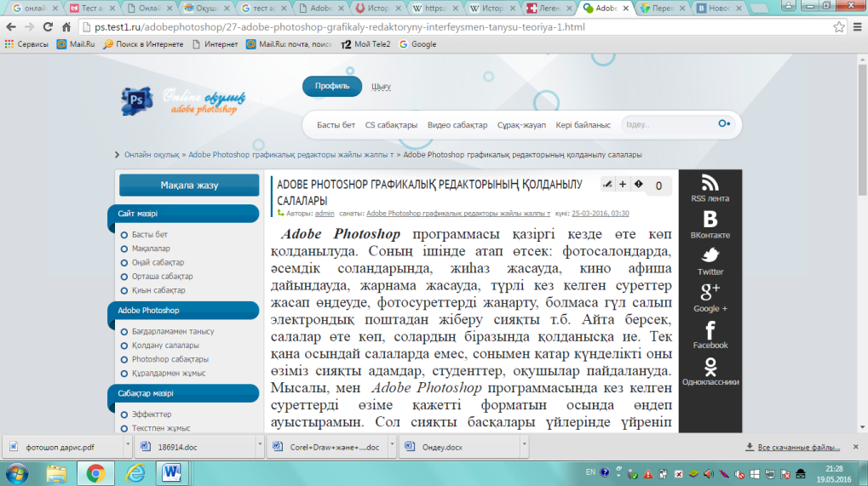
Task: Click the article edit pencil icon
Action: click(x=607, y=185)
